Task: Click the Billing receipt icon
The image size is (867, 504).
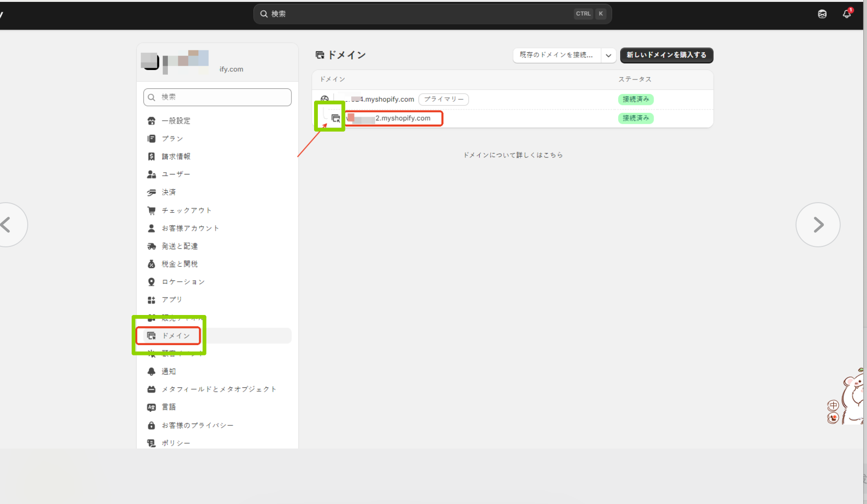Action: pyautogui.click(x=151, y=157)
